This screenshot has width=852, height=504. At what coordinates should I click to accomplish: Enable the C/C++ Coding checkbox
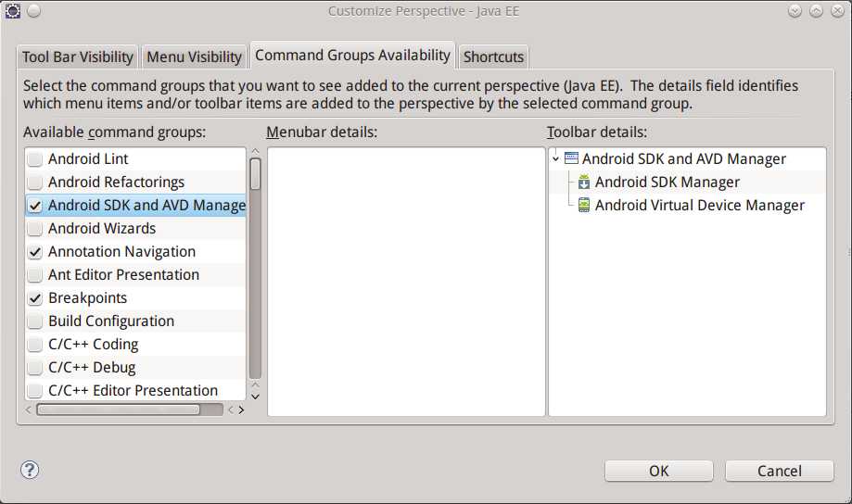(35, 345)
